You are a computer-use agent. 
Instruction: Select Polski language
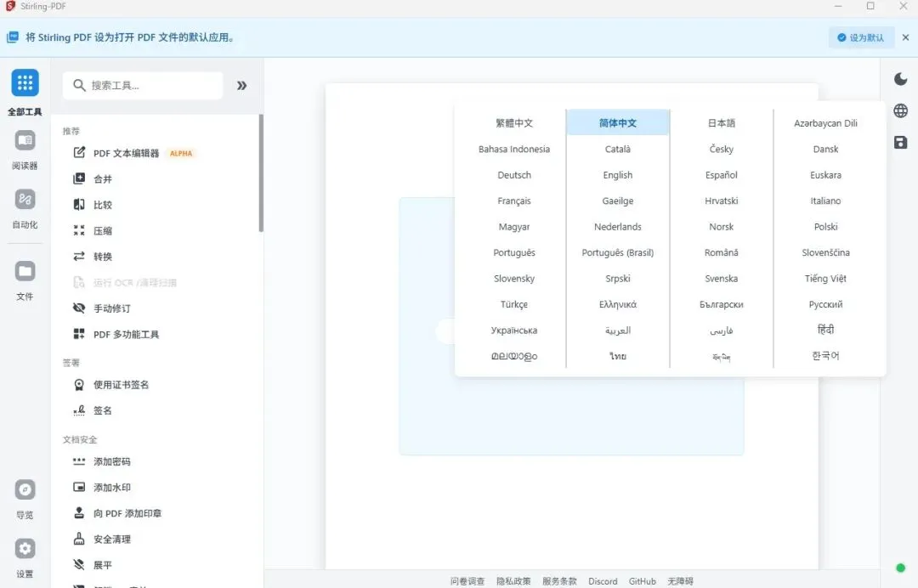point(825,226)
